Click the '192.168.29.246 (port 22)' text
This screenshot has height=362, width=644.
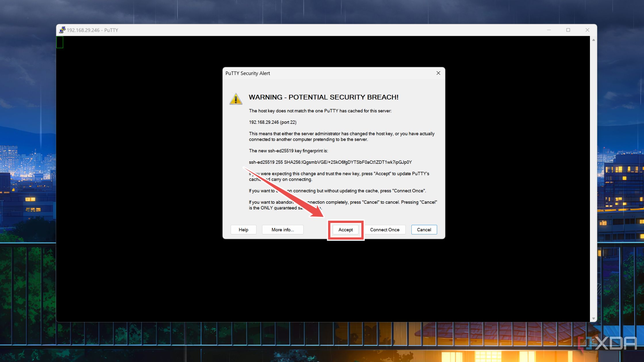[273, 122]
